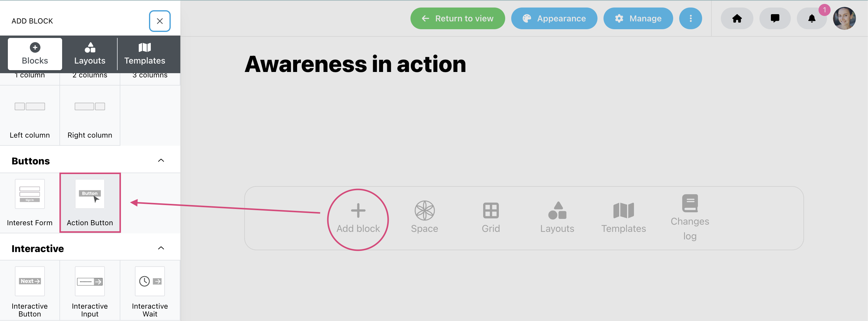Viewport: 868px width, 321px height.
Task: Click the Add block plus icon
Action: point(358,210)
